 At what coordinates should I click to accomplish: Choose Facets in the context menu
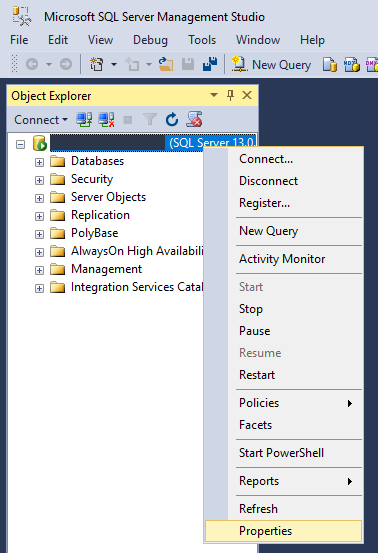284,425
